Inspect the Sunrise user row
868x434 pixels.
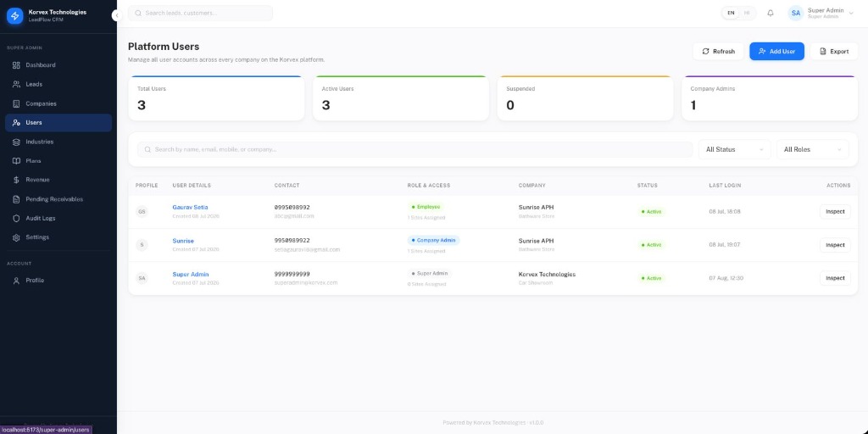click(835, 245)
